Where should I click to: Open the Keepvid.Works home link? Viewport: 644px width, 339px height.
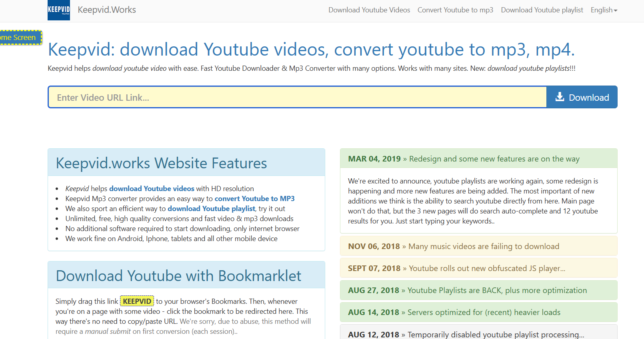107,10
